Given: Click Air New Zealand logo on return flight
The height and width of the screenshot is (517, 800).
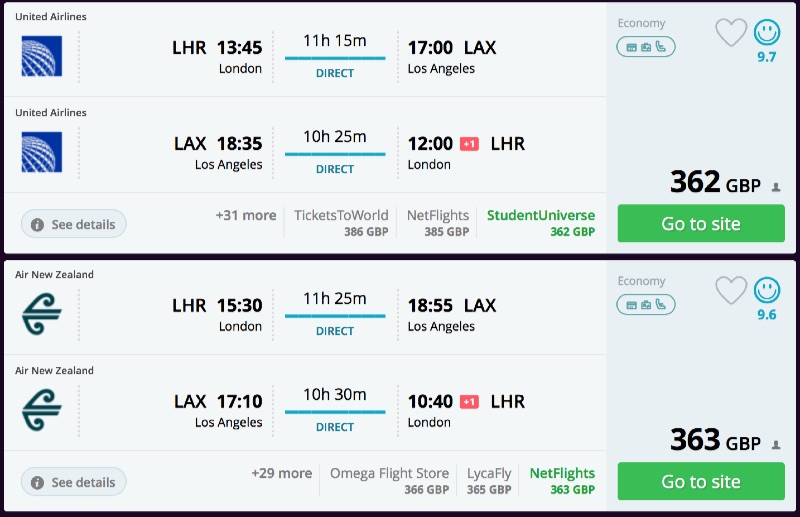Looking at the screenshot, I should 41,410.
